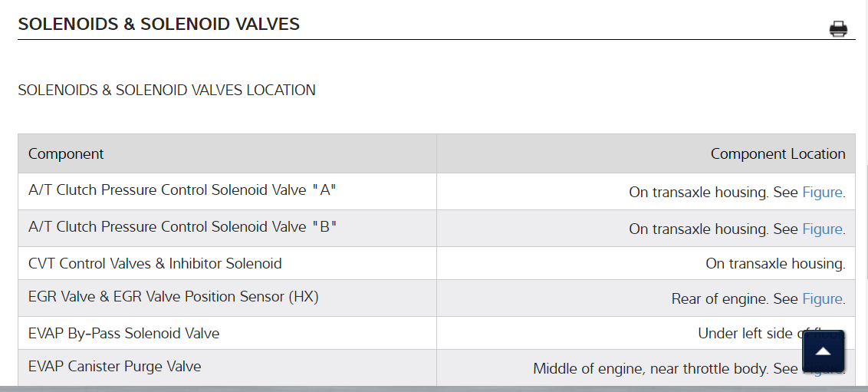
Task: Open Figure link for Solenoid Valve "B"
Action: [x=822, y=229]
